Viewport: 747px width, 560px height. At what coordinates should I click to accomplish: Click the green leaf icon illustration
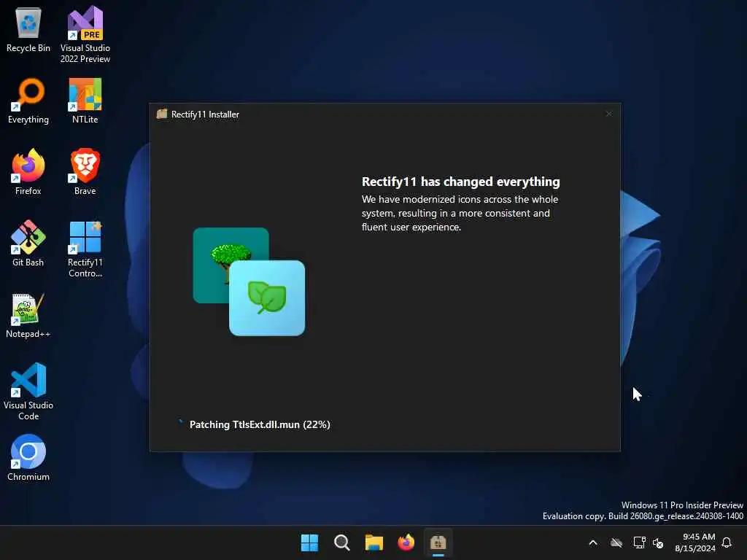[267, 298]
